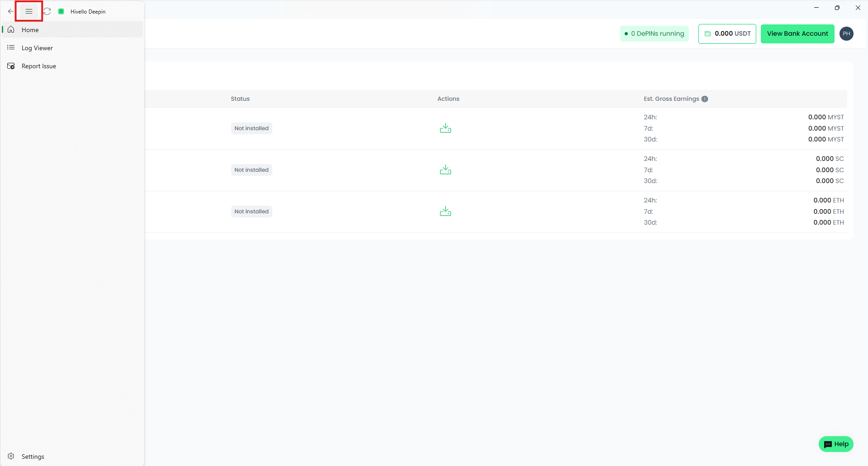
Task: Click install icon for ETH DePIN
Action: click(445, 212)
